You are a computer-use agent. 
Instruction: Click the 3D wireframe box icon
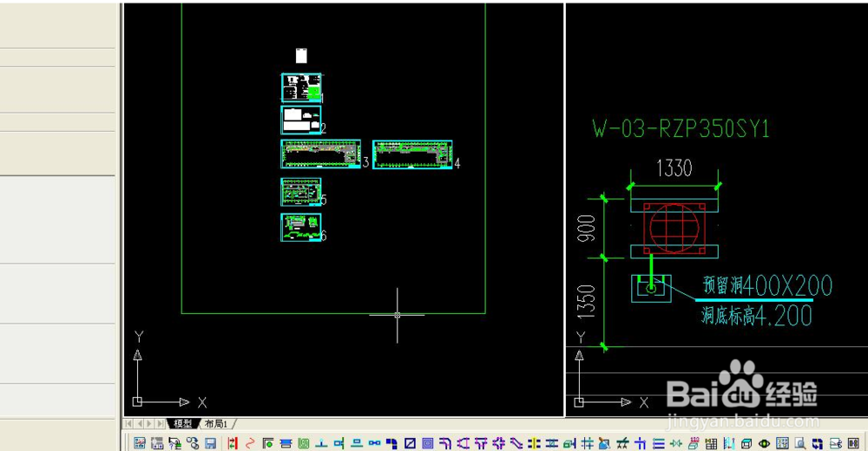point(746,443)
